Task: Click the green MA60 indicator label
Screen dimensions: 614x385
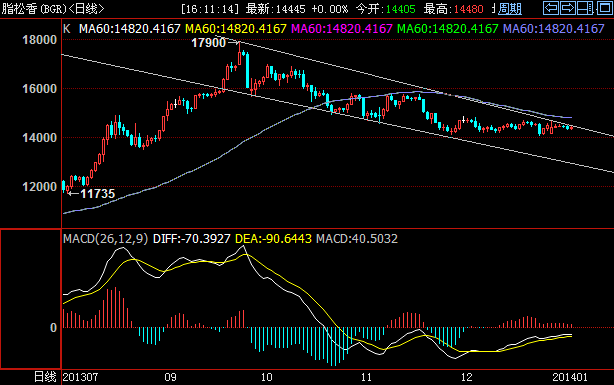Action: (448, 29)
